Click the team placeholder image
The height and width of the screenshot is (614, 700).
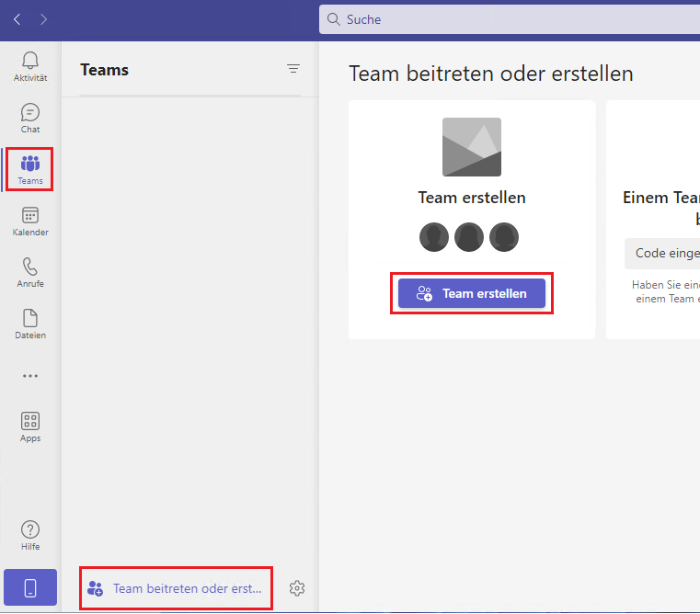point(472,147)
